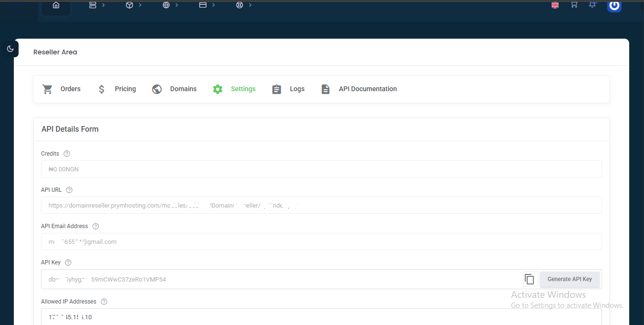Open the Pricing tab

[117, 89]
